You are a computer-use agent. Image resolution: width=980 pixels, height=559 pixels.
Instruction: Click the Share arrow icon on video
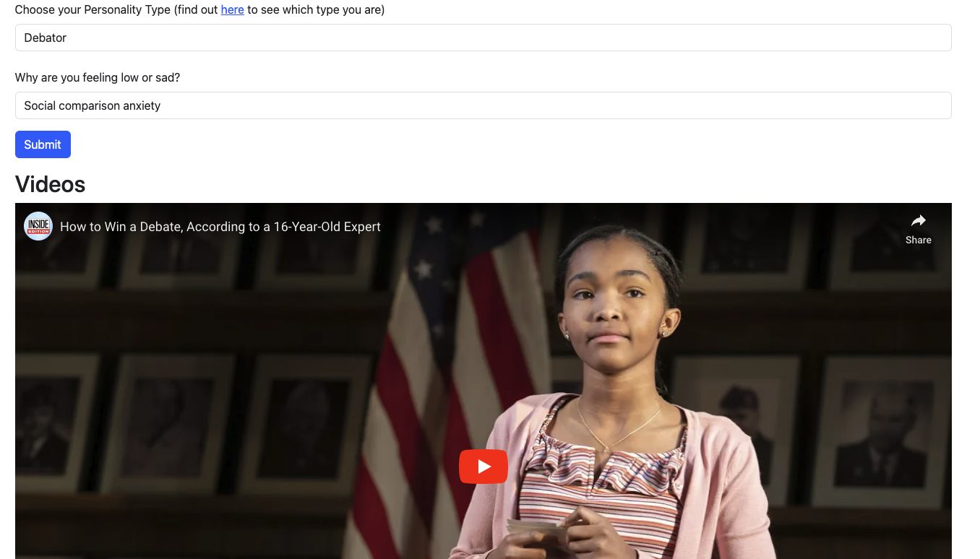pyautogui.click(x=919, y=221)
